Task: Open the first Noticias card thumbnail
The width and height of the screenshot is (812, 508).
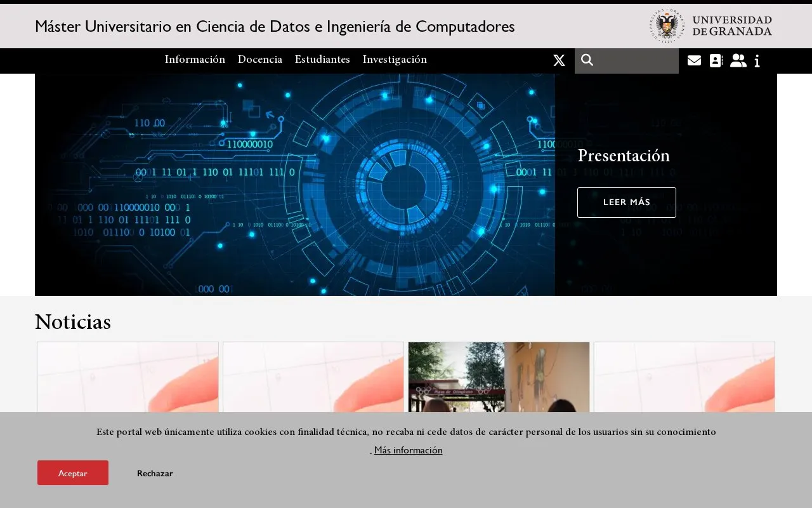Action: (x=128, y=377)
